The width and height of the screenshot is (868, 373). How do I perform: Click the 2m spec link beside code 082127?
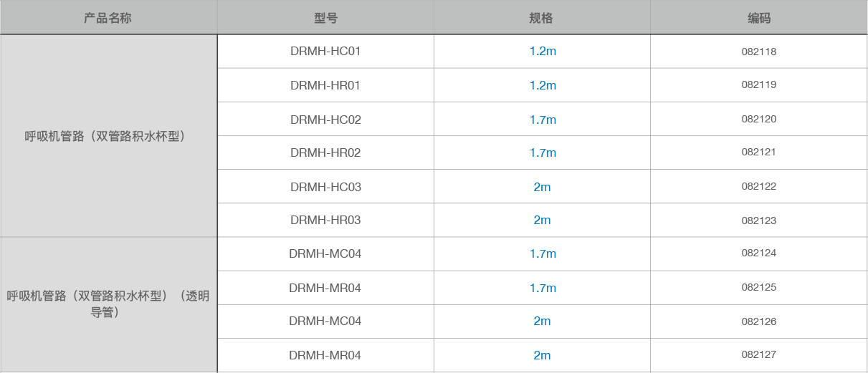tap(542, 355)
